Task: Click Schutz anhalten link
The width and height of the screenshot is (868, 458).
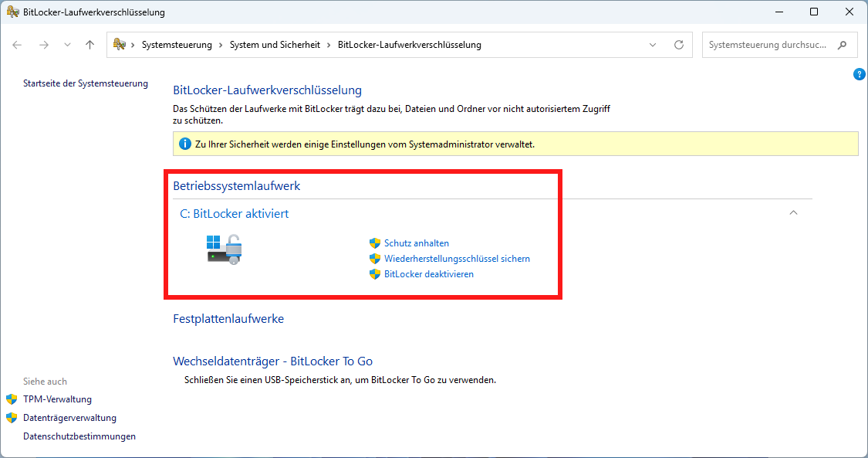Action: (417, 243)
